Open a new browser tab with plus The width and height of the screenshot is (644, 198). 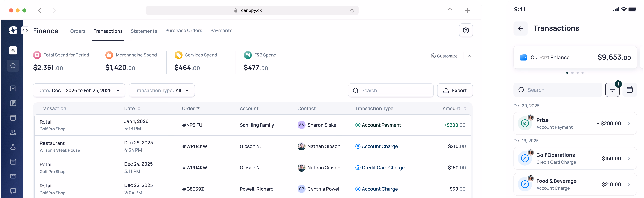click(467, 10)
